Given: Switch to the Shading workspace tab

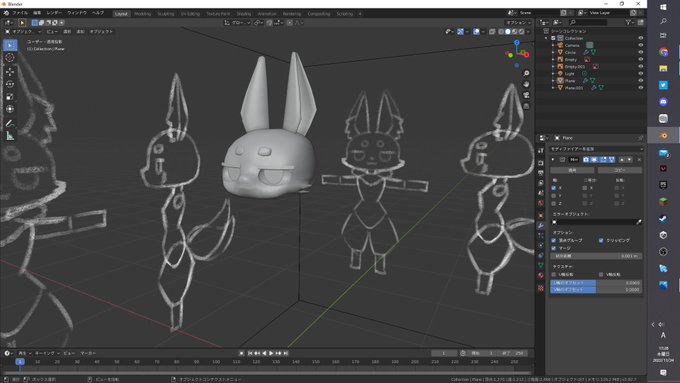Looking at the screenshot, I should (243, 14).
